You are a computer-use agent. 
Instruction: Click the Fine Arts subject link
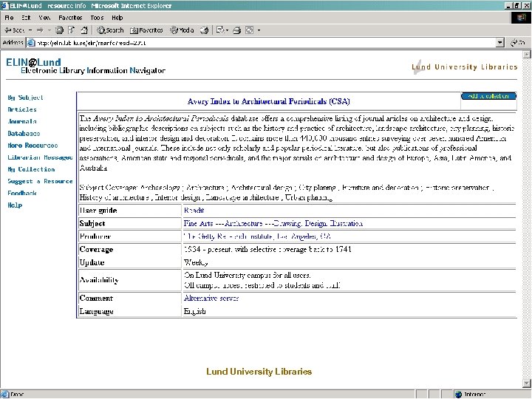point(273,223)
